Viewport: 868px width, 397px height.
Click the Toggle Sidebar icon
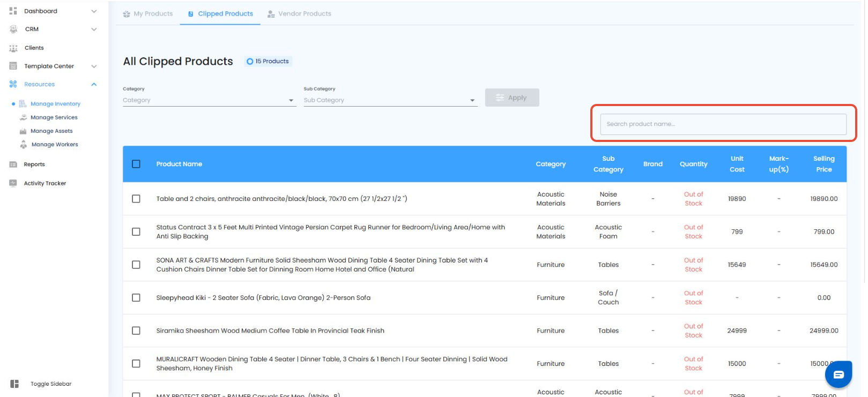click(14, 384)
